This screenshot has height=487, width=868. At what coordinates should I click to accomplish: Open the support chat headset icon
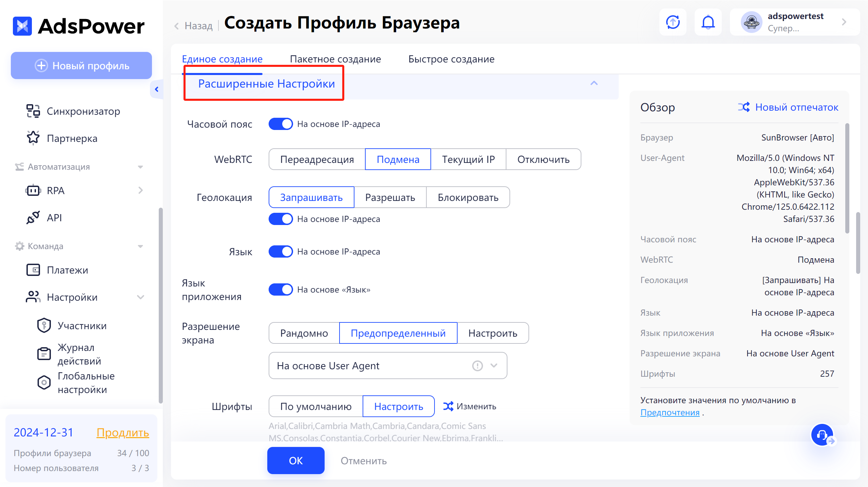tap(822, 435)
